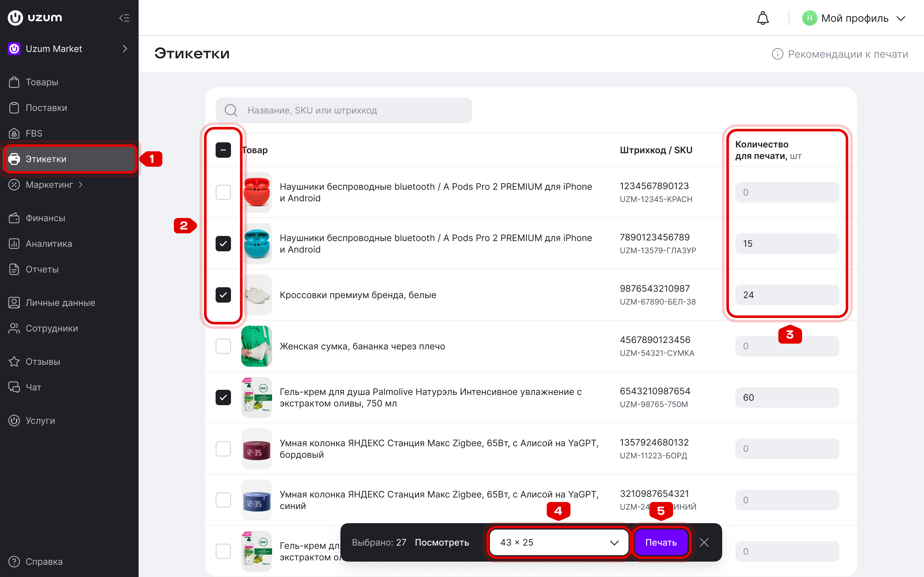Expand the Uzum Market chevron
The width and height of the screenshot is (924, 577).
[x=124, y=49]
